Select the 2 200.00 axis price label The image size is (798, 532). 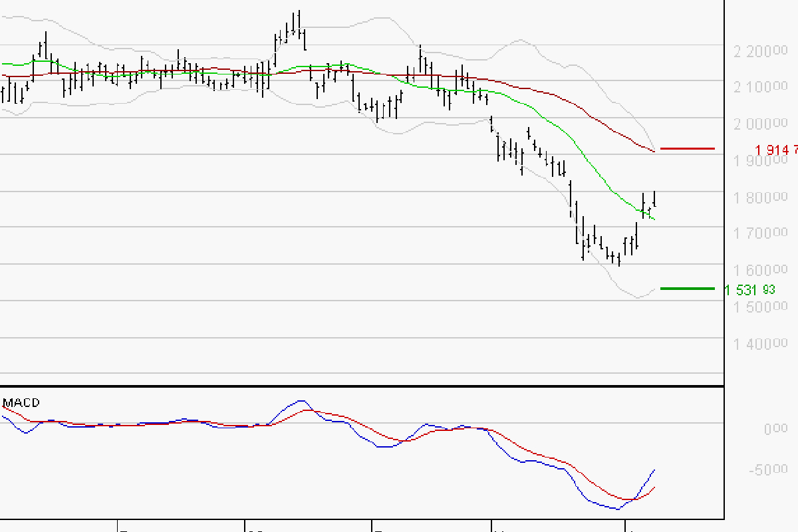point(761,50)
